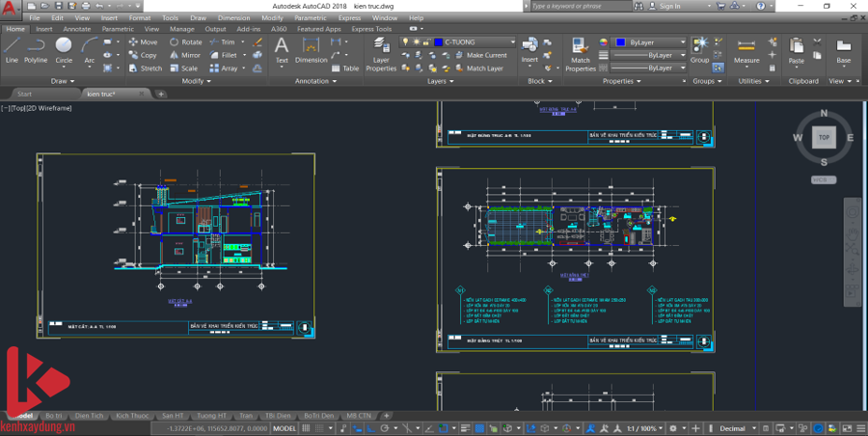Toggle the MODEL space button in status bar
The height and width of the screenshot is (436, 868).
[x=285, y=428]
